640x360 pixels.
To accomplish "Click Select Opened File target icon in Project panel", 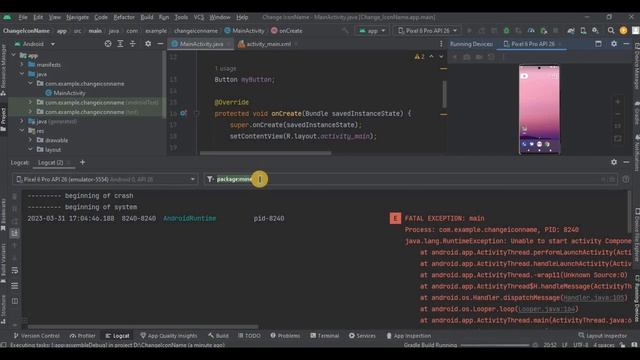I will point(108,44).
